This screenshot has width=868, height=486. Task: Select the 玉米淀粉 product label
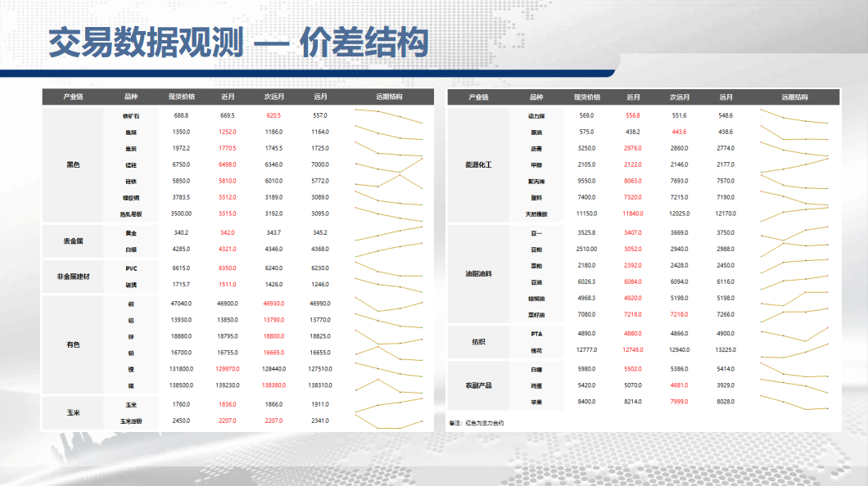click(x=132, y=421)
